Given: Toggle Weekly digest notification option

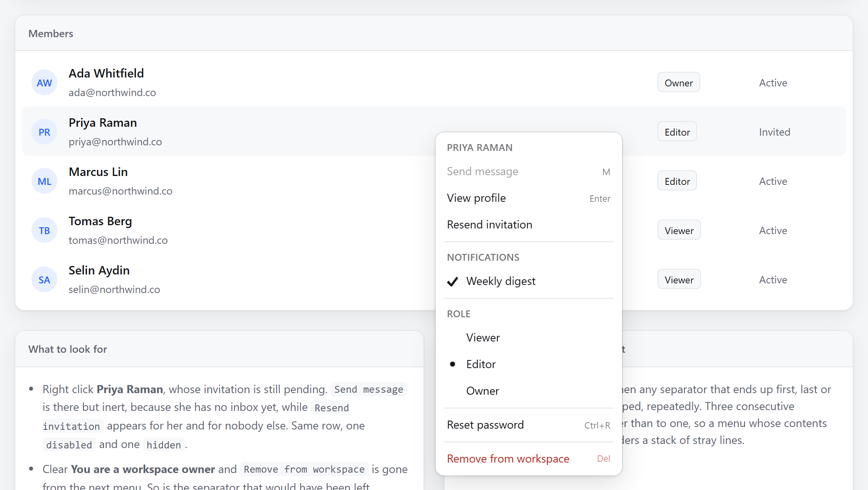Looking at the screenshot, I should [528, 281].
